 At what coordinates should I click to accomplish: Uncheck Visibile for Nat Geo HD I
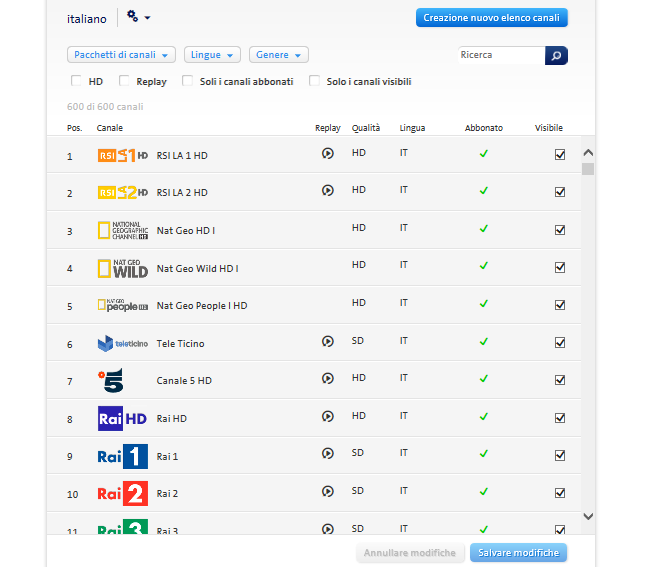(x=560, y=230)
